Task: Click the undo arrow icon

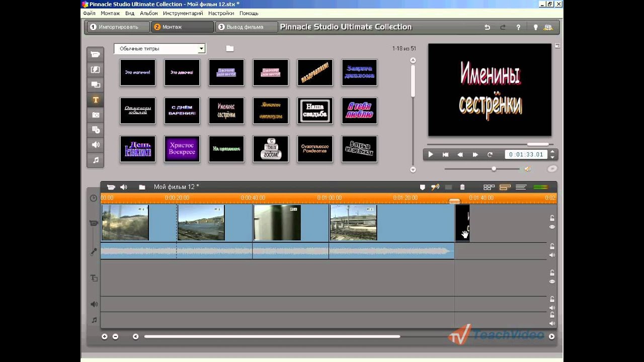Action: pyautogui.click(x=487, y=27)
